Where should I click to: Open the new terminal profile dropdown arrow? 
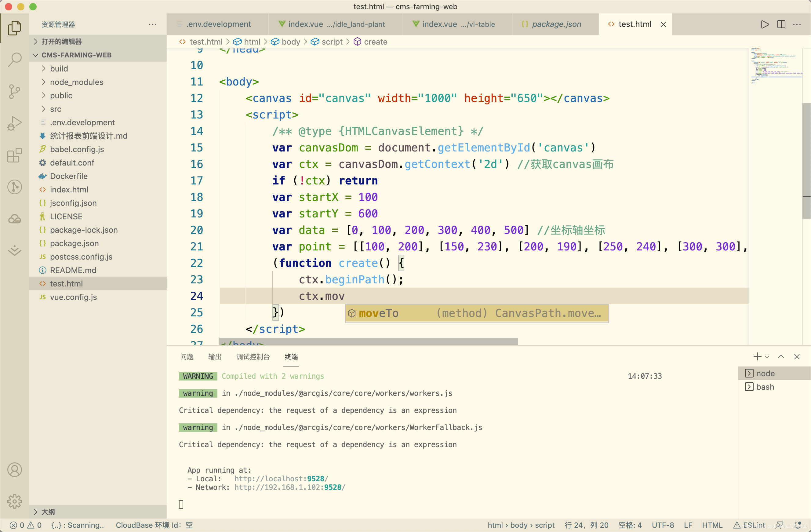[x=767, y=357]
